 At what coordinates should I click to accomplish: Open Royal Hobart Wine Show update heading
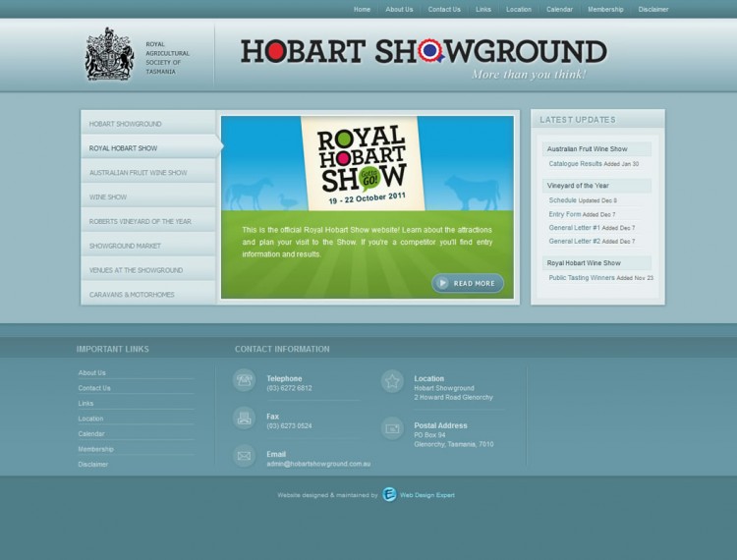coord(596,263)
